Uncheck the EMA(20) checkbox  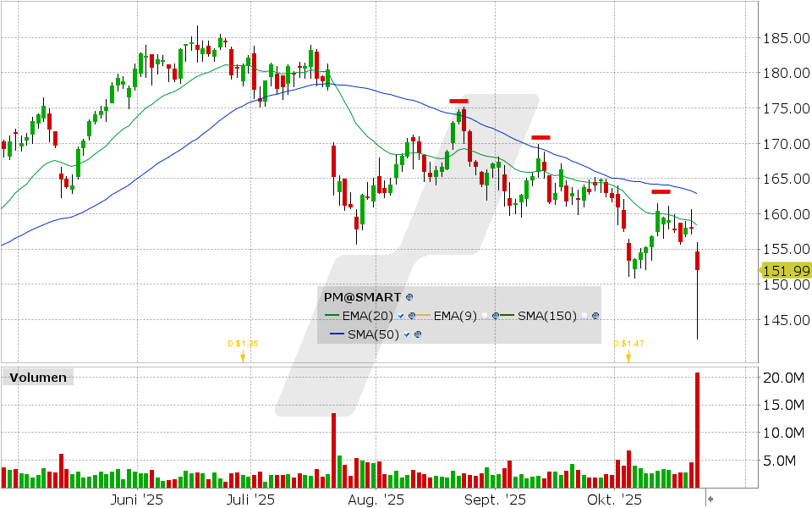(x=400, y=316)
